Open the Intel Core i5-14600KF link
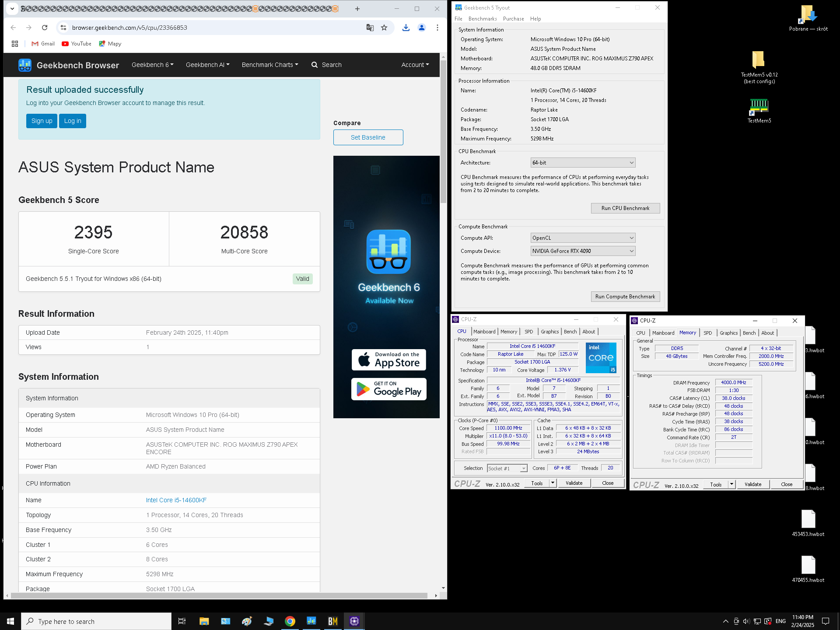This screenshot has height=630, width=840. [176, 500]
